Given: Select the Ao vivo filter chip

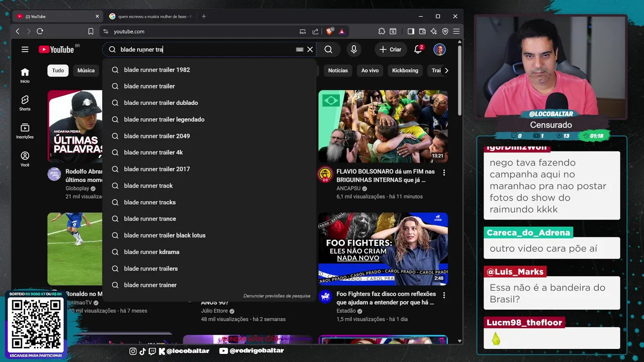Looking at the screenshot, I should 370,70.
